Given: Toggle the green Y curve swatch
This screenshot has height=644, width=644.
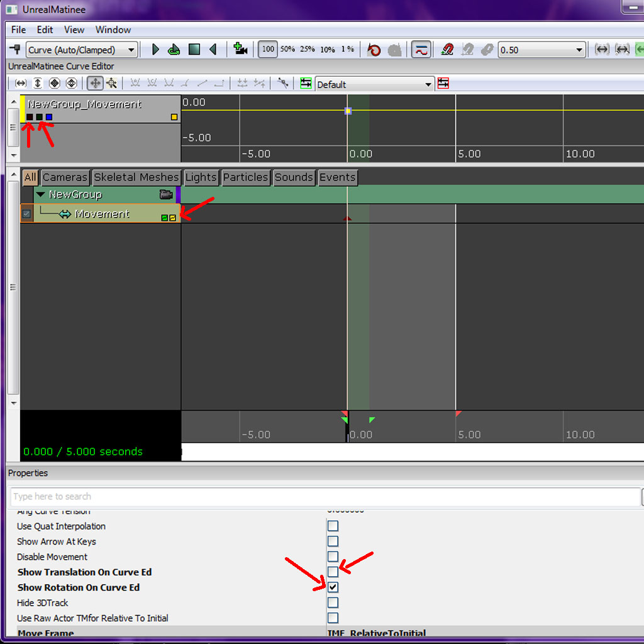Looking at the screenshot, I should [x=39, y=117].
